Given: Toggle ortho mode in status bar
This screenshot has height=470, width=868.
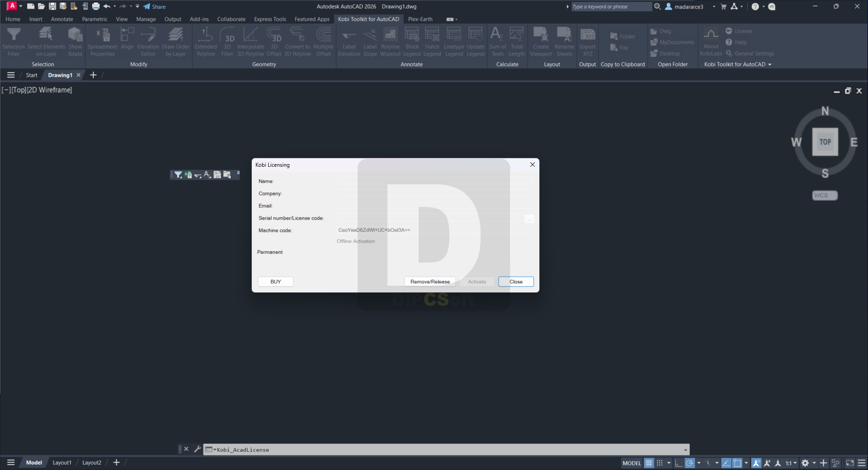Looking at the screenshot, I should pyautogui.click(x=679, y=463).
